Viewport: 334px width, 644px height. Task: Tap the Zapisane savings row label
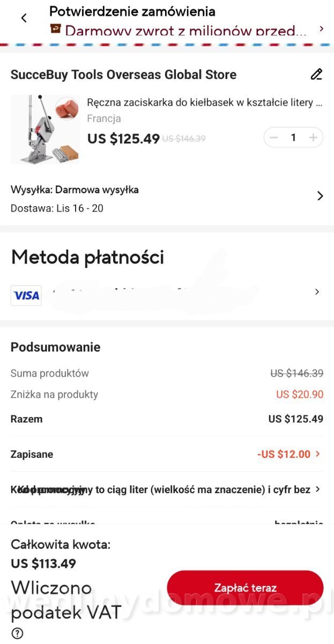click(x=32, y=454)
